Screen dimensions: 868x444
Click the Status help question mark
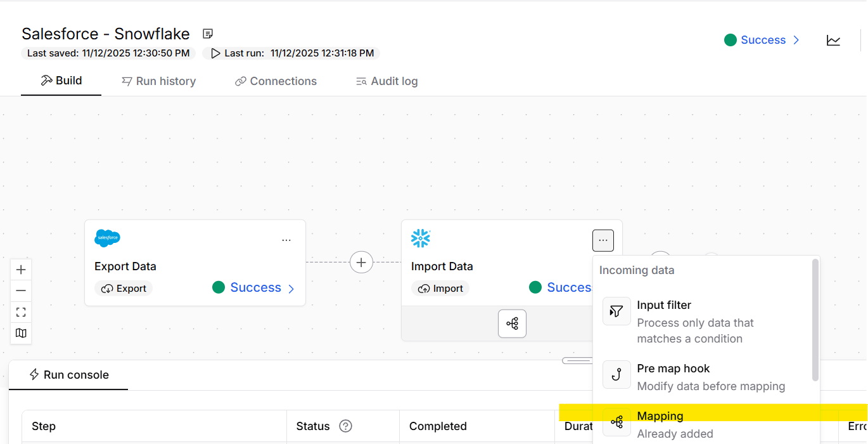(345, 426)
